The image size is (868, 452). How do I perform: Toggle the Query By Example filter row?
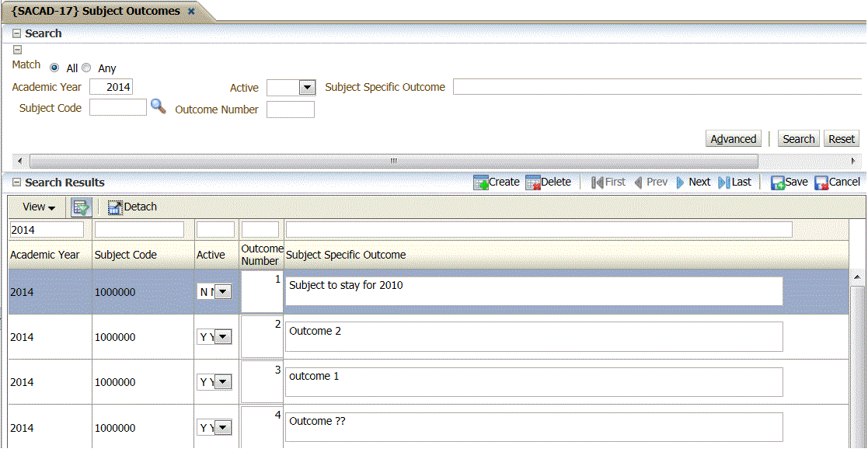coord(79,207)
